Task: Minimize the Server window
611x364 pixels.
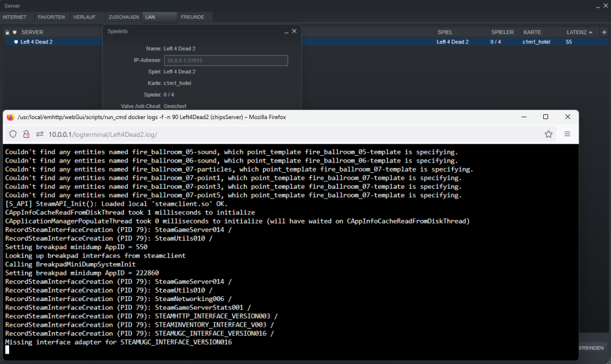Action: (x=598, y=6)
